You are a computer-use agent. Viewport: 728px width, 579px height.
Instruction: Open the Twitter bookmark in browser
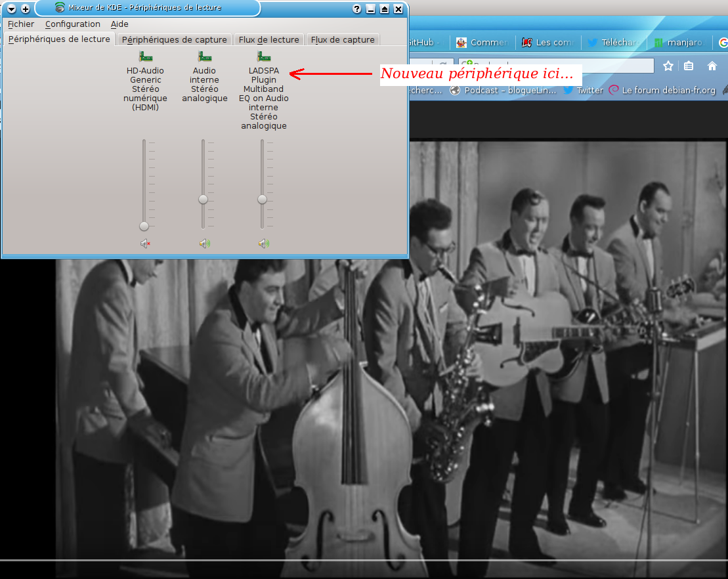coord(583,90)
